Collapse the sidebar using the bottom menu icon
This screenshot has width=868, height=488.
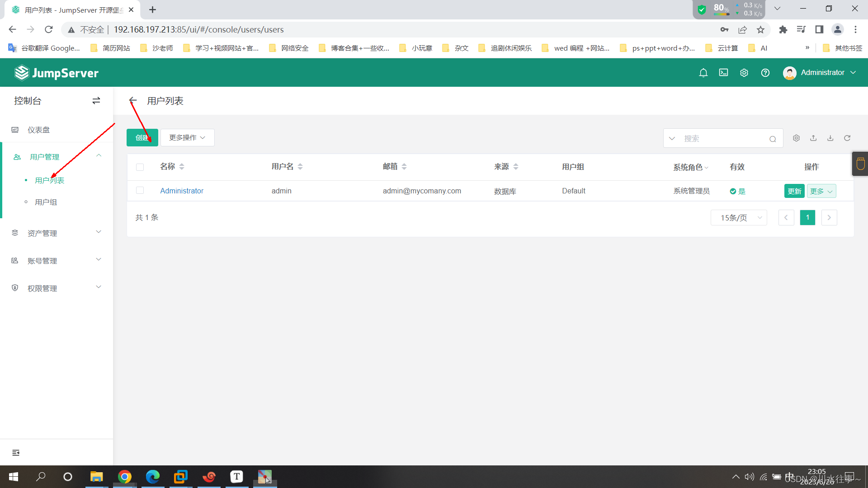pos(16,453)
